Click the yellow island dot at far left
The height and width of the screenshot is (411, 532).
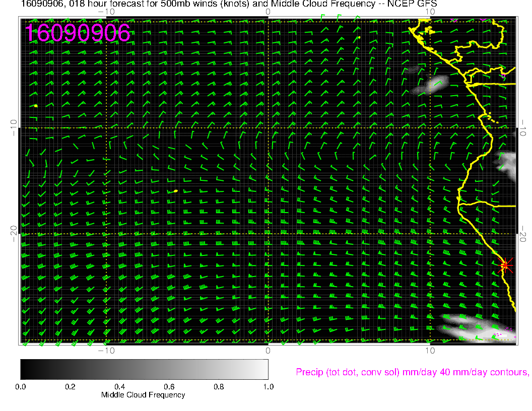pos(36,105)
